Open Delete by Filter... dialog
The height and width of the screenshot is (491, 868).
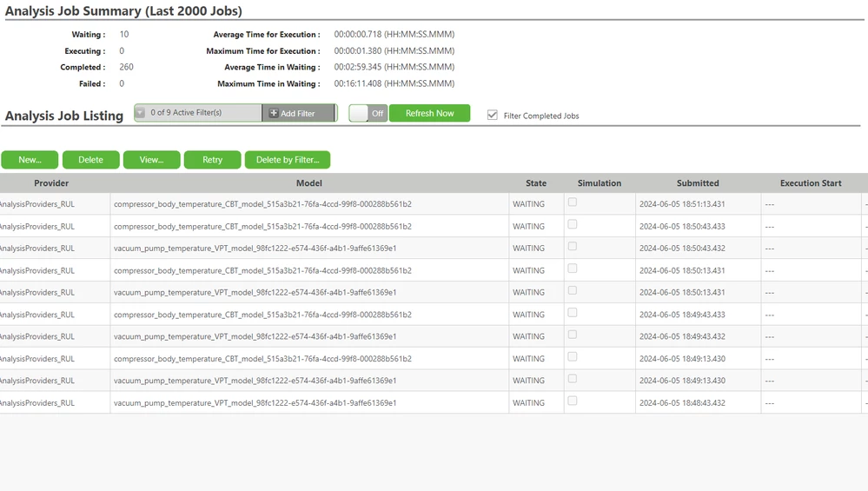(288, 159)
